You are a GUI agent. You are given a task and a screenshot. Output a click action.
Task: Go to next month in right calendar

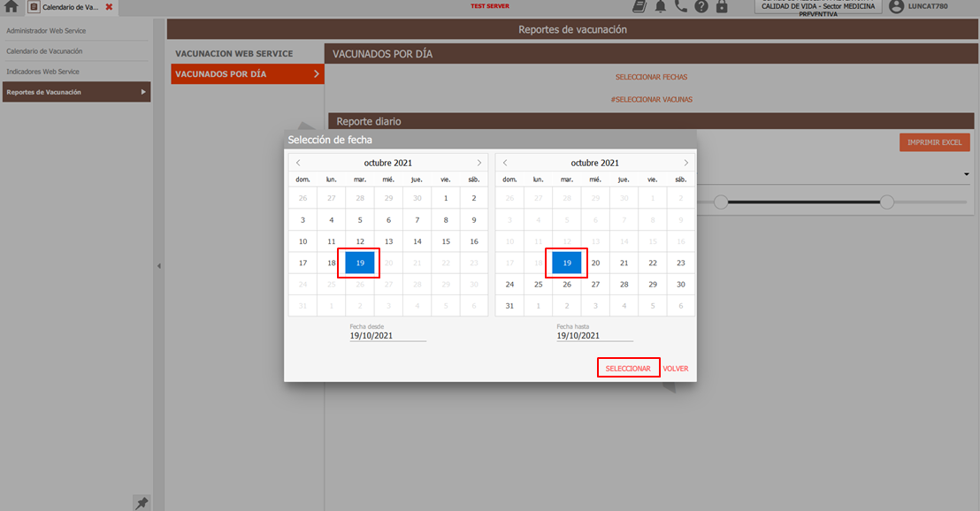tap(685, 163)
